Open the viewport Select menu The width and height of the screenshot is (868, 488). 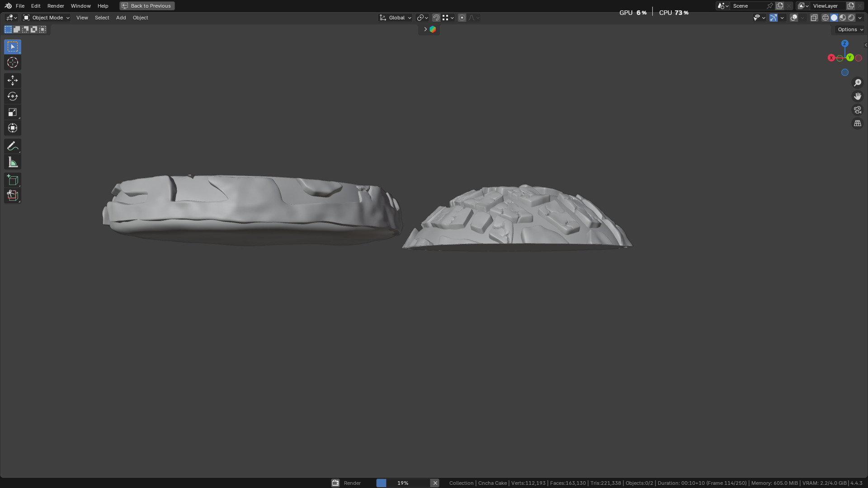[102, 18]
